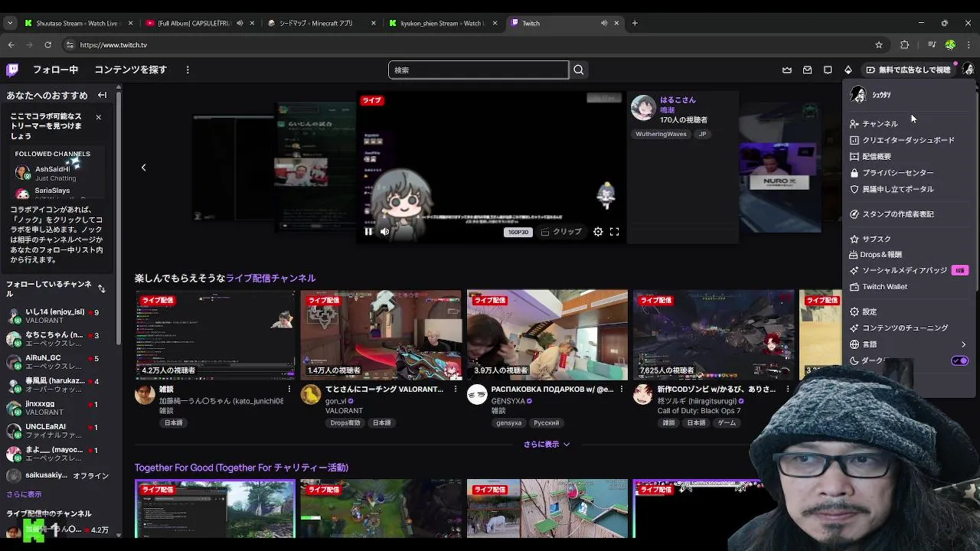Pause the featured stream player
This screenshot has width=980, height=551.
pos(368,232)
